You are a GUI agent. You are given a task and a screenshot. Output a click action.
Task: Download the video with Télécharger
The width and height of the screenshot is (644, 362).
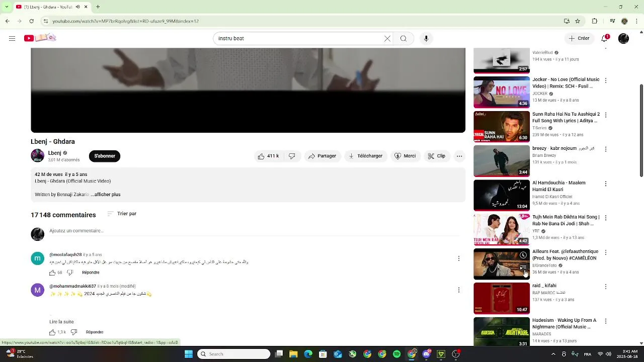(366, 156)
